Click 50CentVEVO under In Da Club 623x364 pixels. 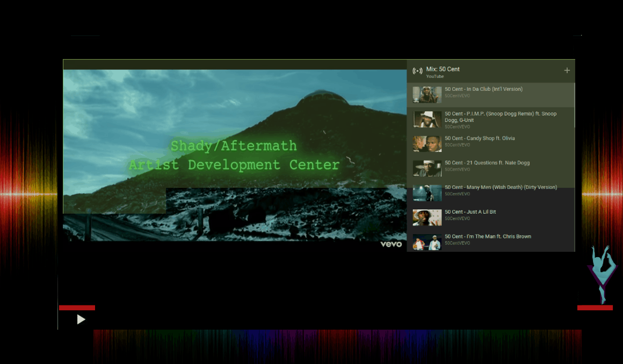[x=458, y=96]
